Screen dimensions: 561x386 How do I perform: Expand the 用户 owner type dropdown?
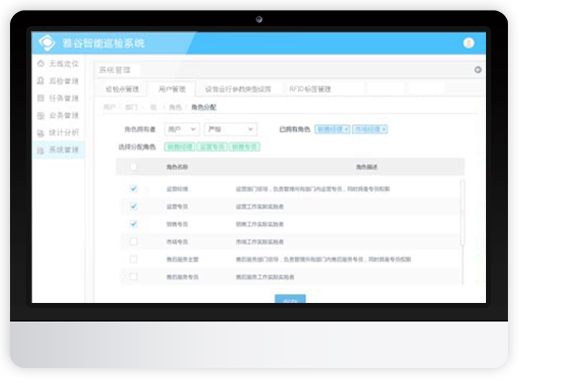point(181,129)
